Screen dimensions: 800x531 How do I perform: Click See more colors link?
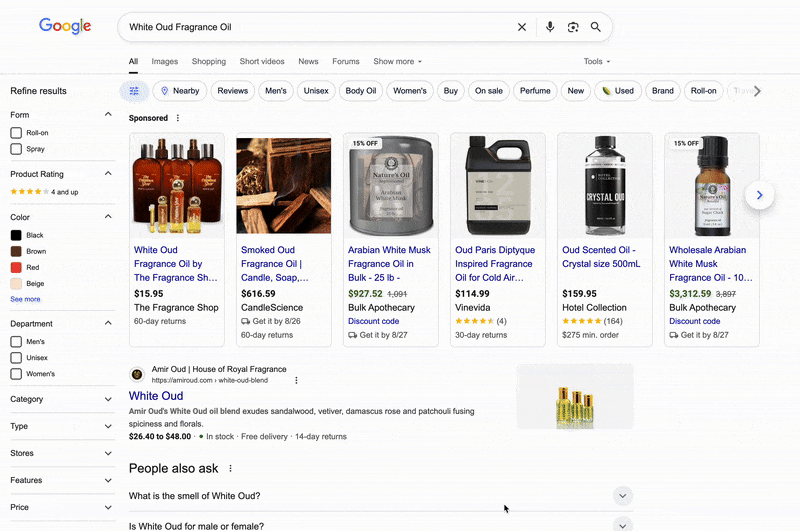point(25,299)
